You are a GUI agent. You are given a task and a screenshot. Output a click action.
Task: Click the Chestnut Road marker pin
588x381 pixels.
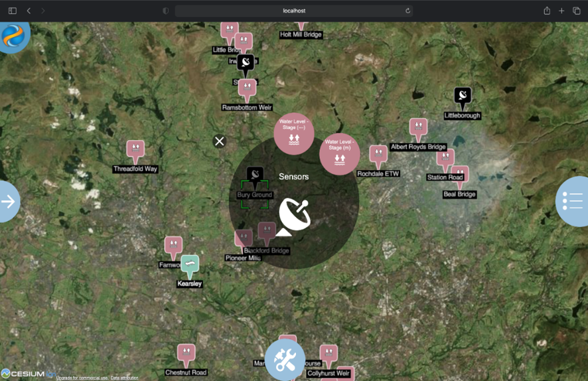pos(186,355)
